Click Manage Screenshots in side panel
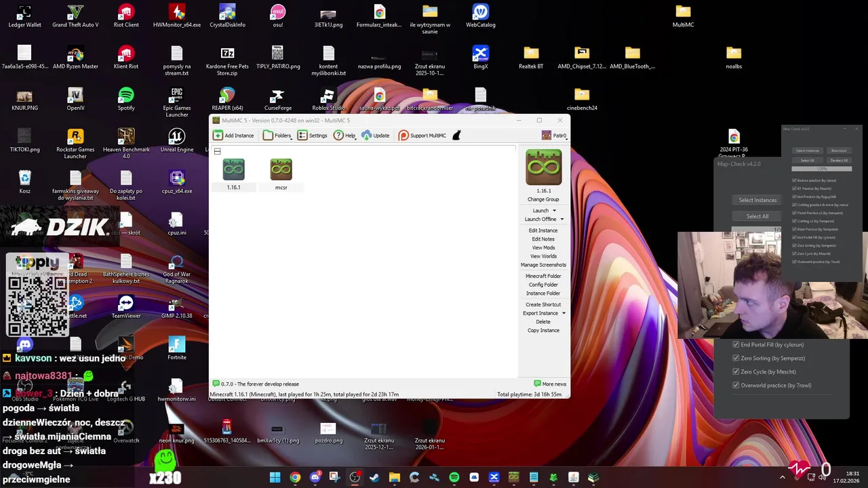This screenshot has width=868, height=488. click(543, 265)
